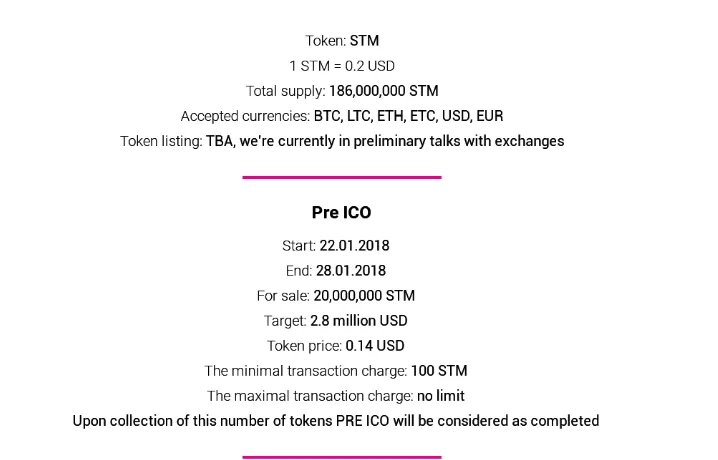
Task: Click the Token listing TBA text
Action: pos(385,141)
